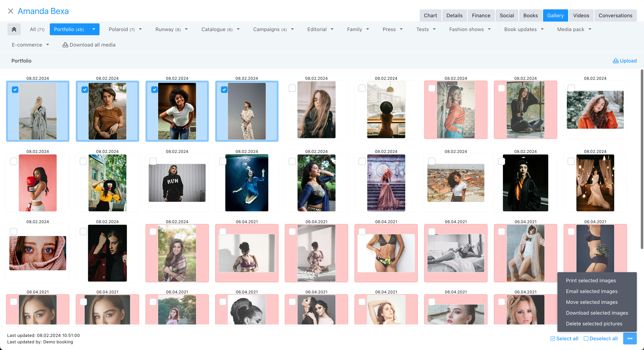The width and height of the screenshot is (644, 350).
Task: Check the woman in black hat by window photo
Action: [362, 88]
